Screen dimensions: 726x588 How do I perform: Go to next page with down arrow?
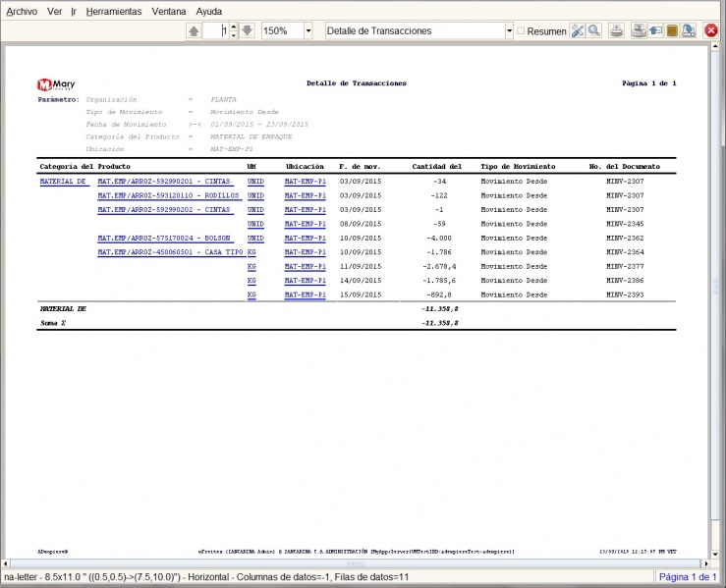point(248,31)
